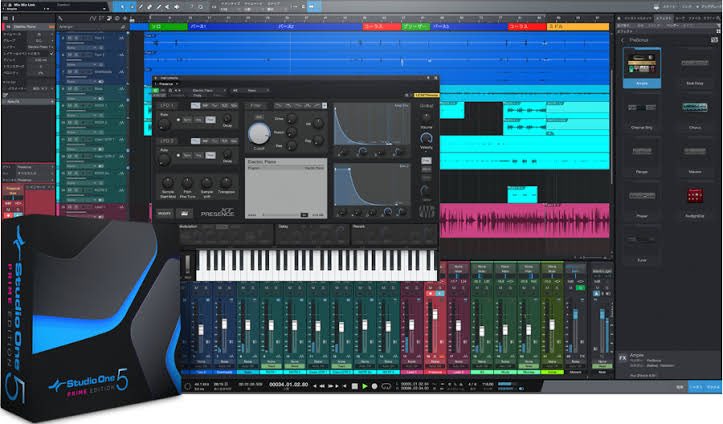Click the Presence Global Volume knob

427,118
